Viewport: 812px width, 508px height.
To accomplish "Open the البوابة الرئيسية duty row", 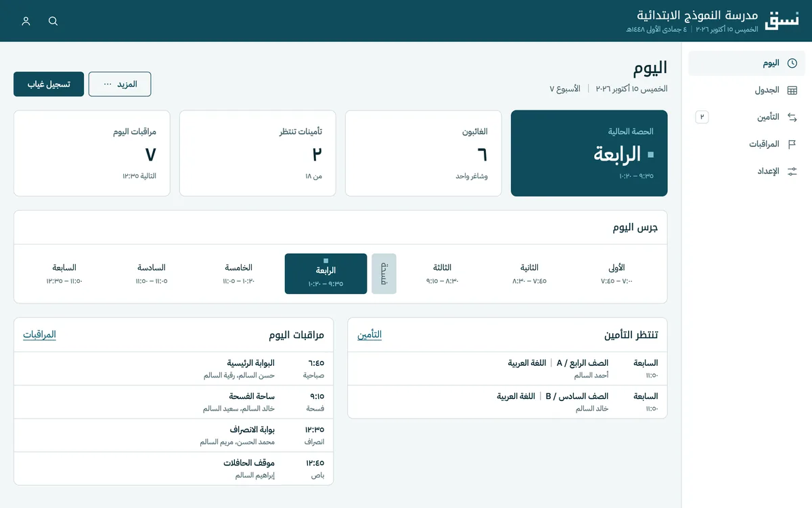I will click(173, 369).
